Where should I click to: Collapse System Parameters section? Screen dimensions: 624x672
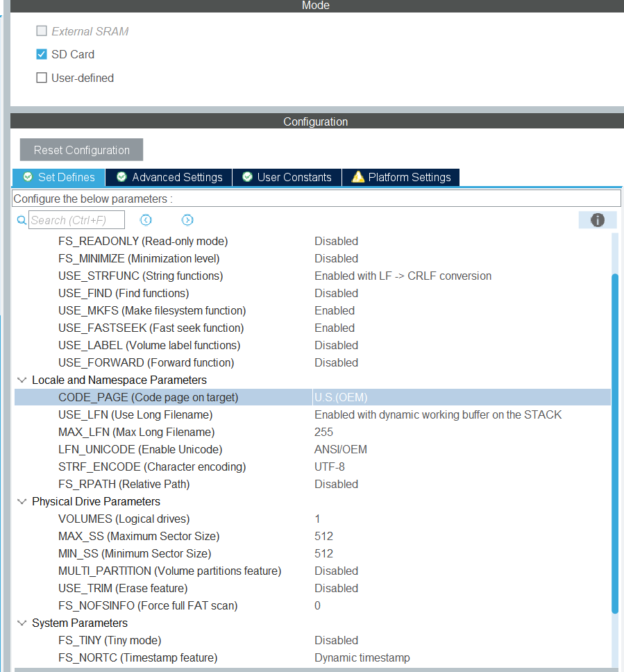(22, 623)
